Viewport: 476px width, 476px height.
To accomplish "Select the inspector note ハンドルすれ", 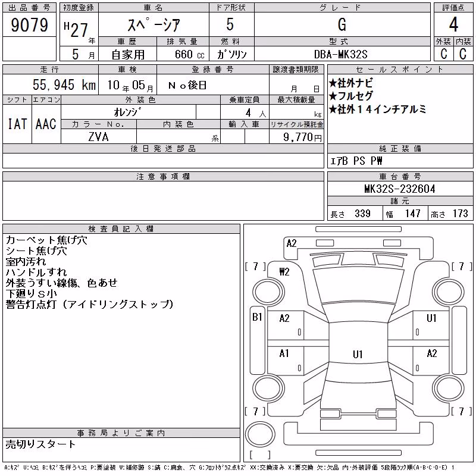I will point(36,272).
